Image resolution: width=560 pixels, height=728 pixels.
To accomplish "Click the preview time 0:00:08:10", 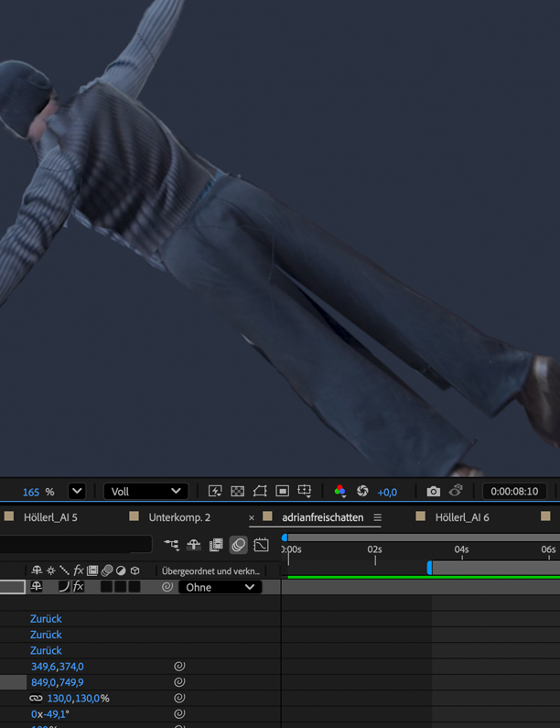I will 513,492.
